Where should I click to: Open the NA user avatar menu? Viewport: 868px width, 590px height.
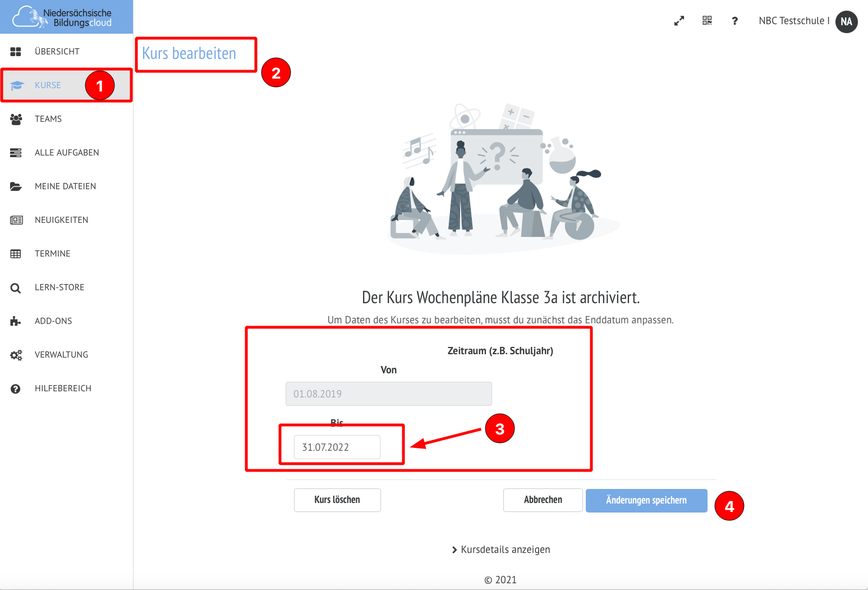click(846, 22)
